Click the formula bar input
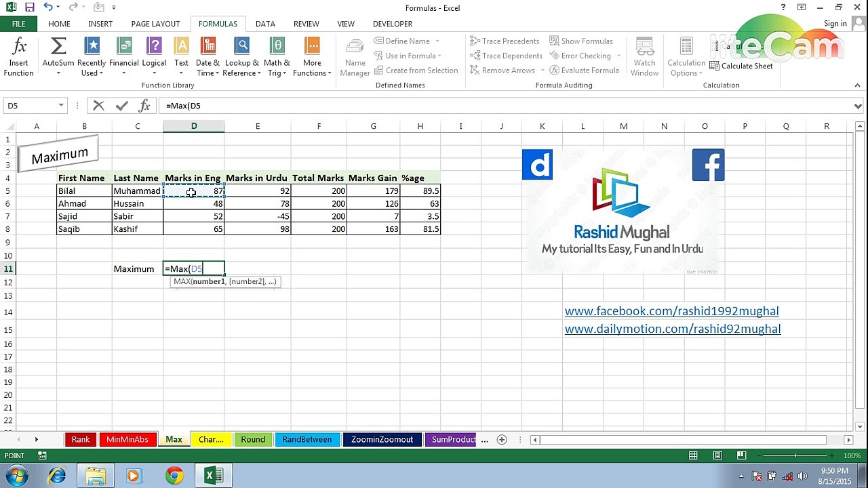Screen dimensions: 868x488 (505, 106)
